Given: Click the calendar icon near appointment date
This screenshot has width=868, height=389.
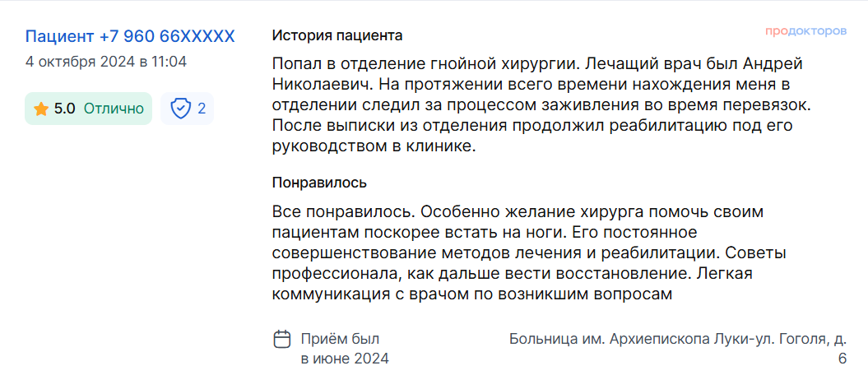Looking at the screenshot, I should point(282,339).
